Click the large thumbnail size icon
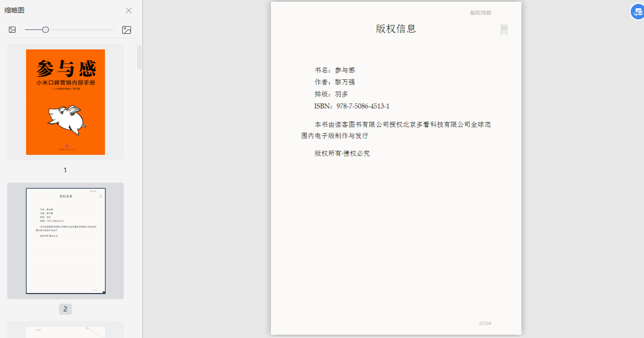Viewport: 644px width, 338px height. (x=127, y=29)
